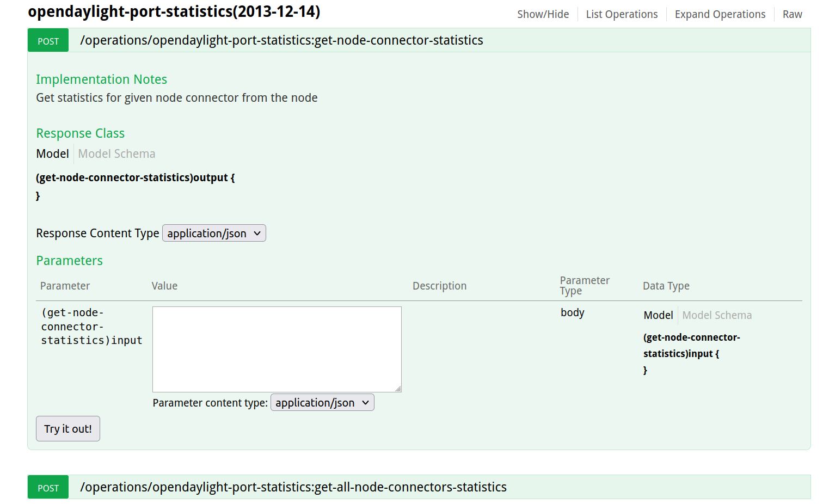
Task: Click the Show/Hide link
Action: coord(543,15)
